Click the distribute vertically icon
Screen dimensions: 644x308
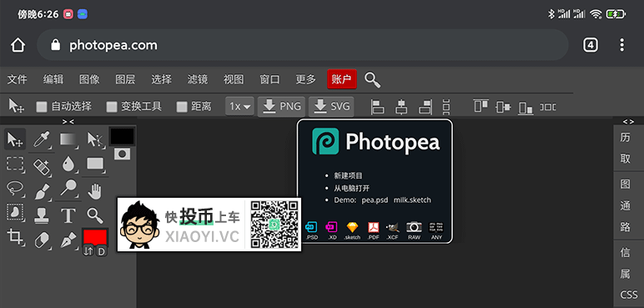coord(446,107)
